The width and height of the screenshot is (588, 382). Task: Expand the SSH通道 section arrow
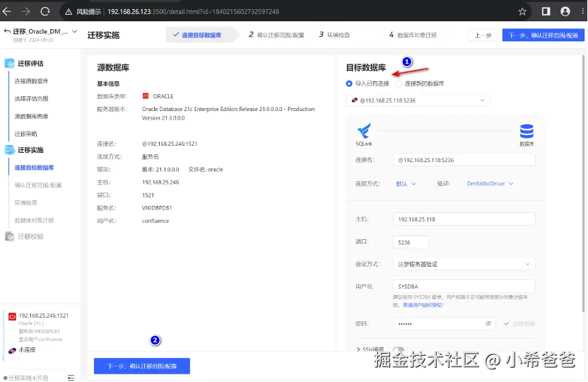pyautogui.click(x=358, y=349)
